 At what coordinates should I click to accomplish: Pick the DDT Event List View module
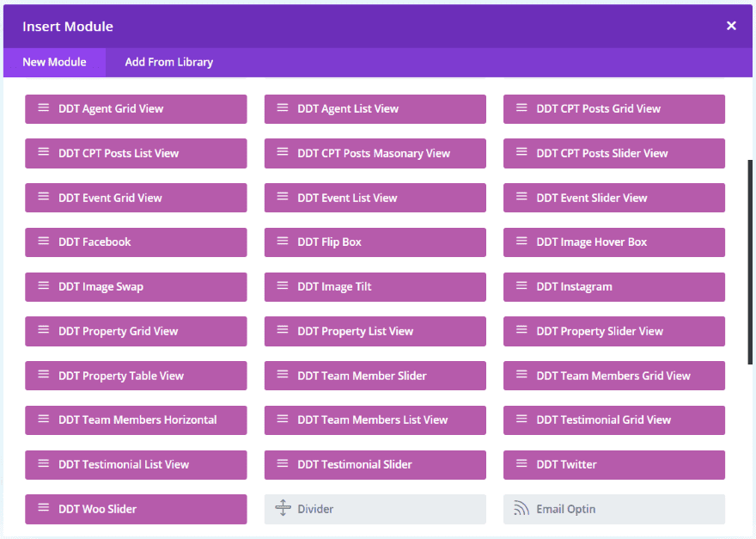click(375, 198)
